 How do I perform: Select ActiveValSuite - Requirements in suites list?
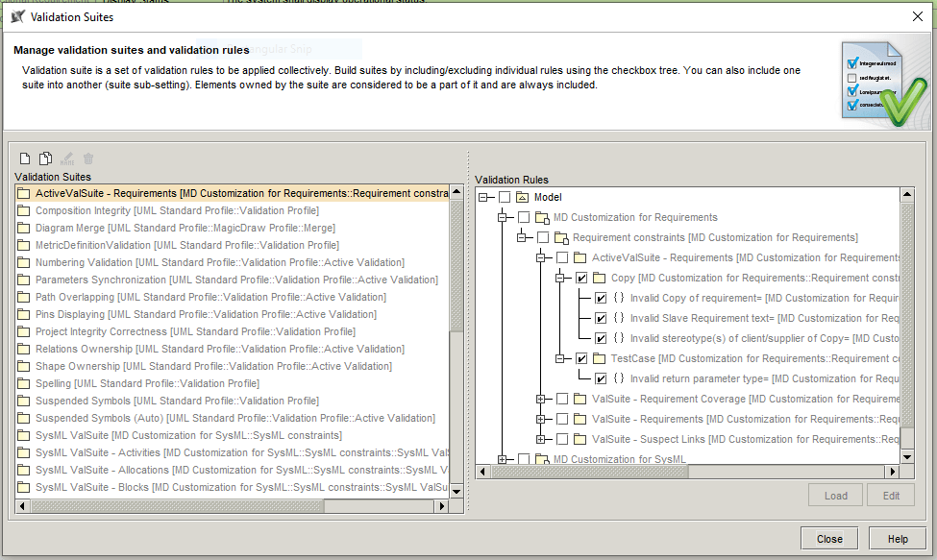(x=232, y=193)
